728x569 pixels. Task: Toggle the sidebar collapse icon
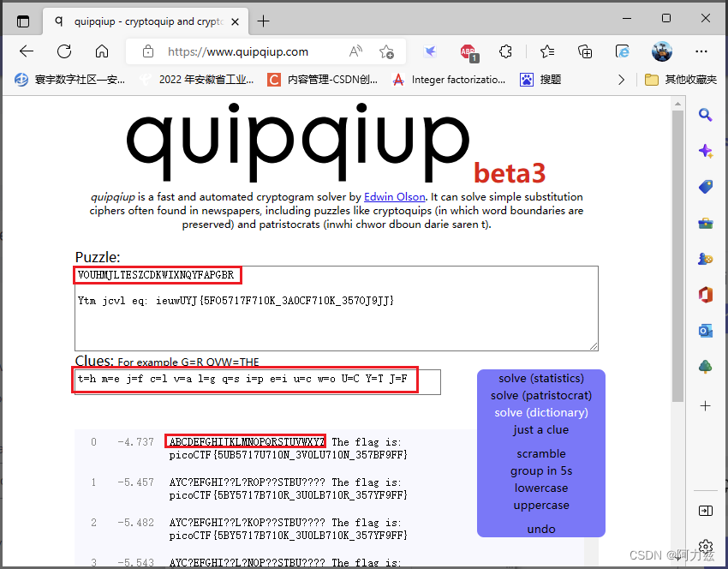(705, 511)
